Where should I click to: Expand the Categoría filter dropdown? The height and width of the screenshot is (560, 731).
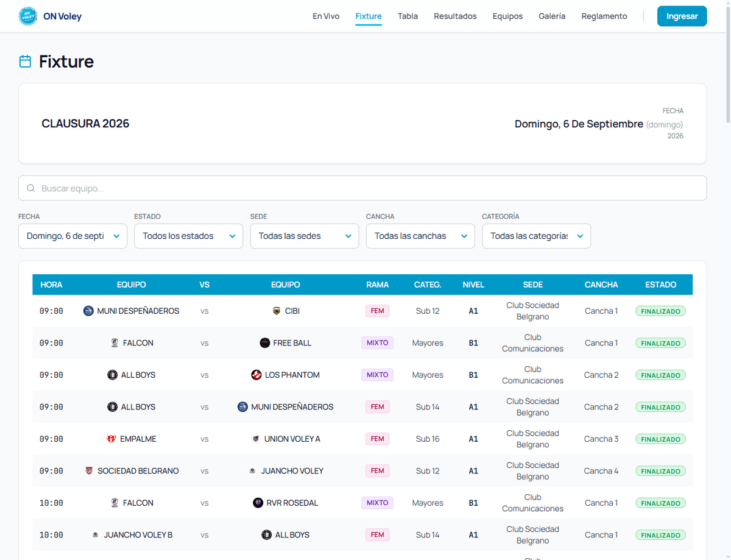pos(536,236)
